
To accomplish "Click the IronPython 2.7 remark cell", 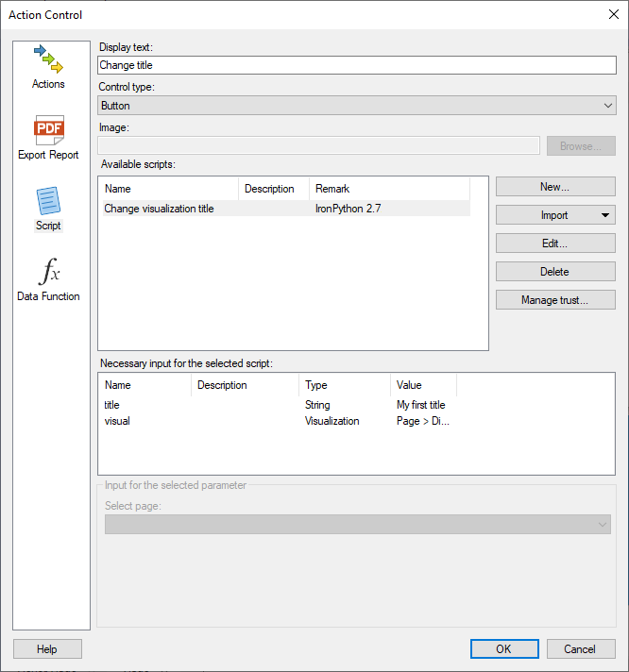I will pos(348,209).
